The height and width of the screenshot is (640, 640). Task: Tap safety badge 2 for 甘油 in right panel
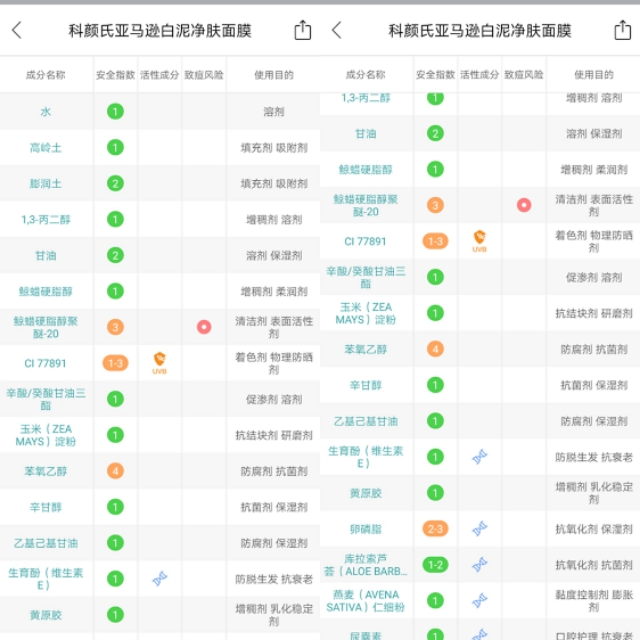[435, 133]
